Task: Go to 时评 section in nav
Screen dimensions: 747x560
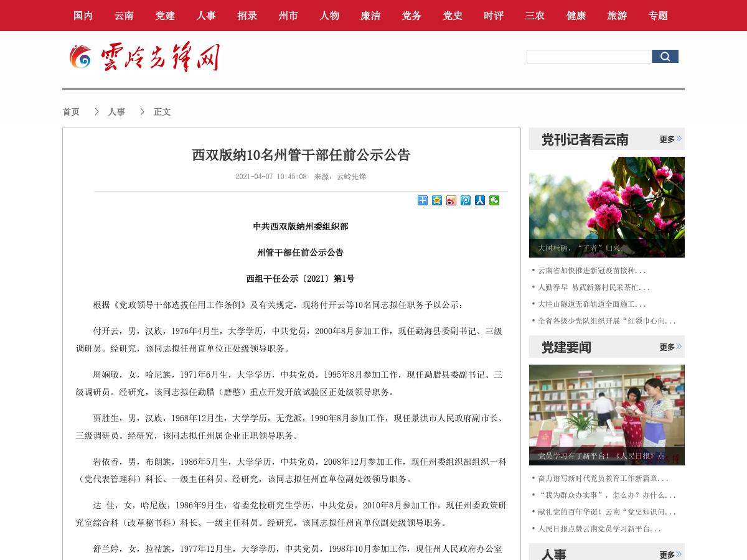Action: pyautogui.click(x=494, y=16)
